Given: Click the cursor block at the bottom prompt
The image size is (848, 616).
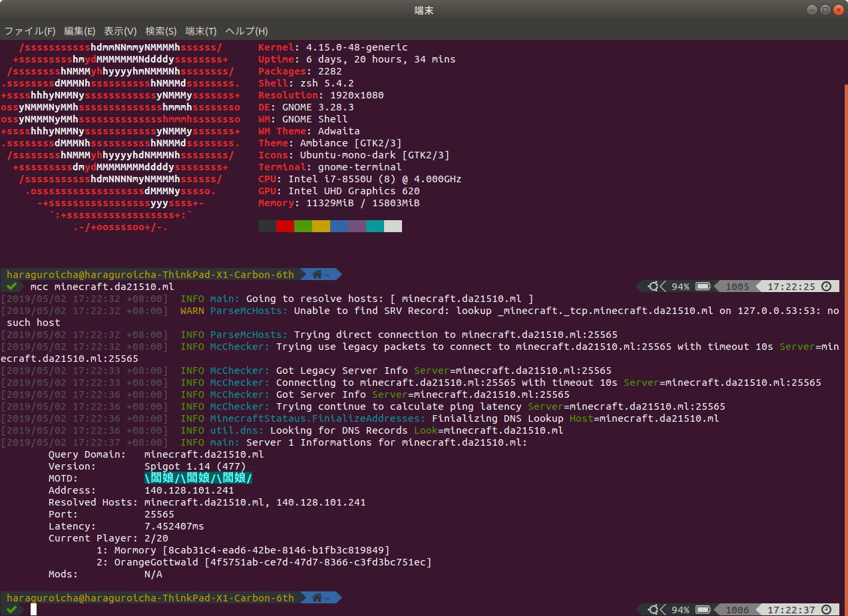Looking at the screenshot, I should (33, 609).
